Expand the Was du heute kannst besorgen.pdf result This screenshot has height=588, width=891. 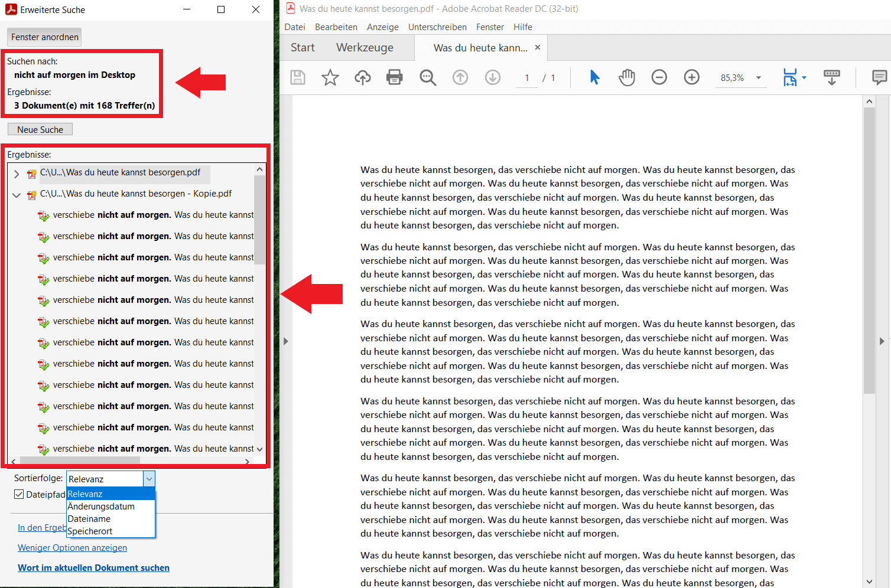17,174
